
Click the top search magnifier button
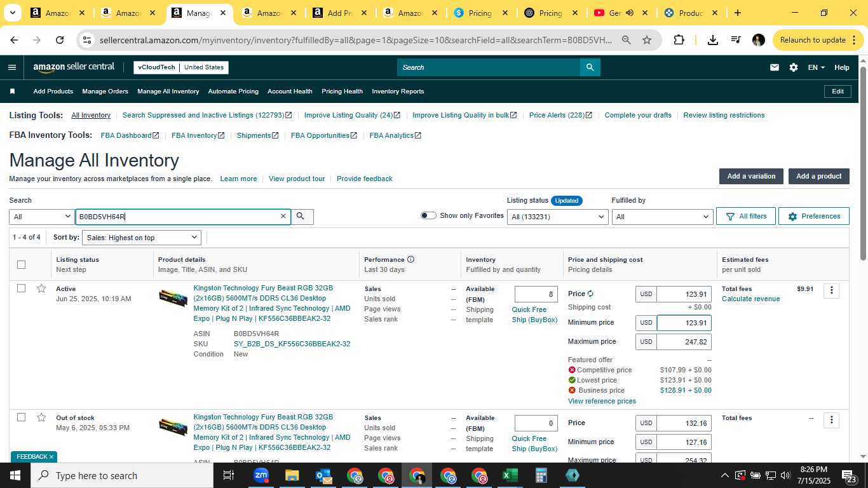click(590, 67)
